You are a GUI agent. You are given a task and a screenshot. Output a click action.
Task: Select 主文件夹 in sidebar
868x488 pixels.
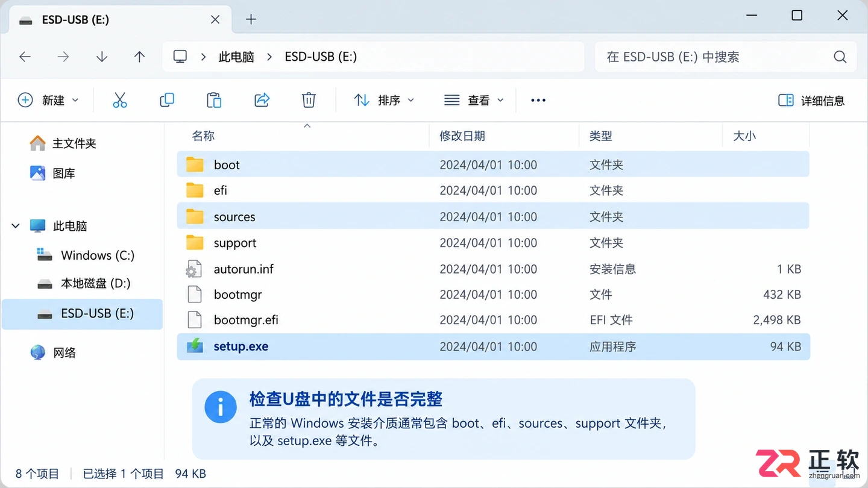(x=63, y=143)
